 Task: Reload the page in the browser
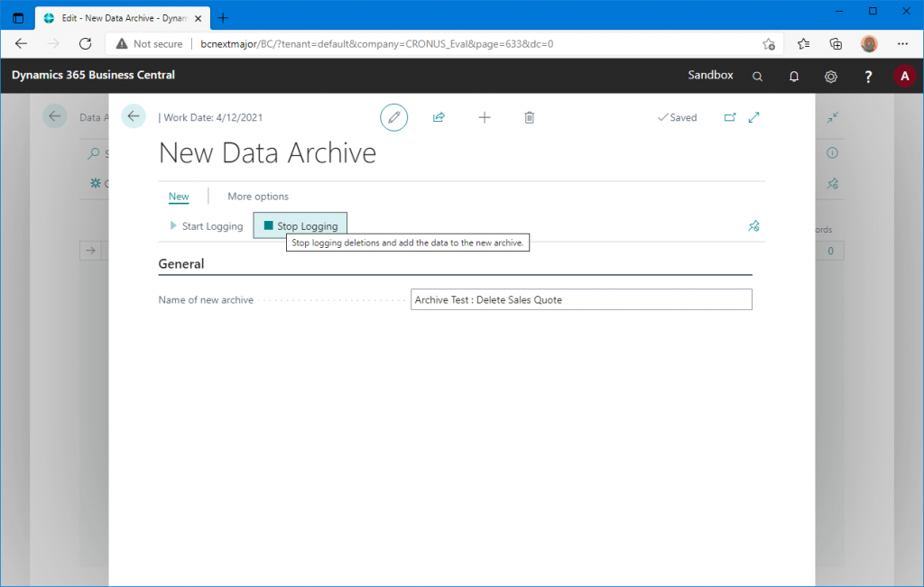[86, 43]
